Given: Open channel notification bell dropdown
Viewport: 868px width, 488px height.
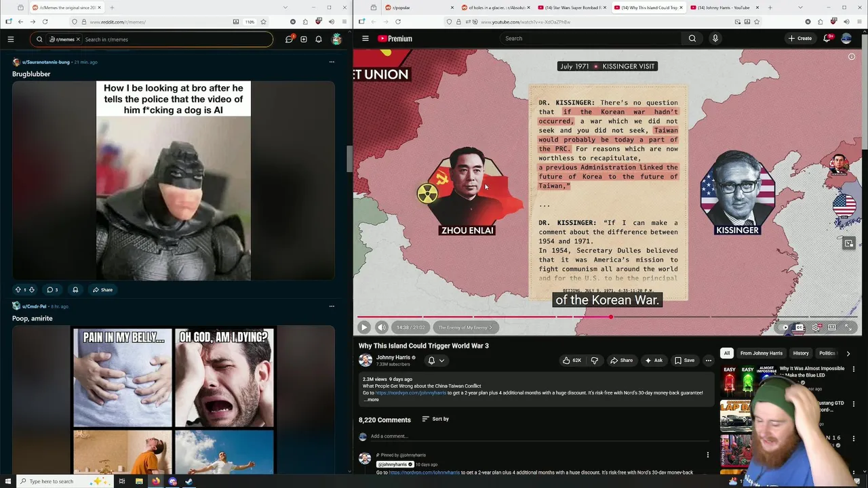Looking at the screenshot, I should 435,361.
